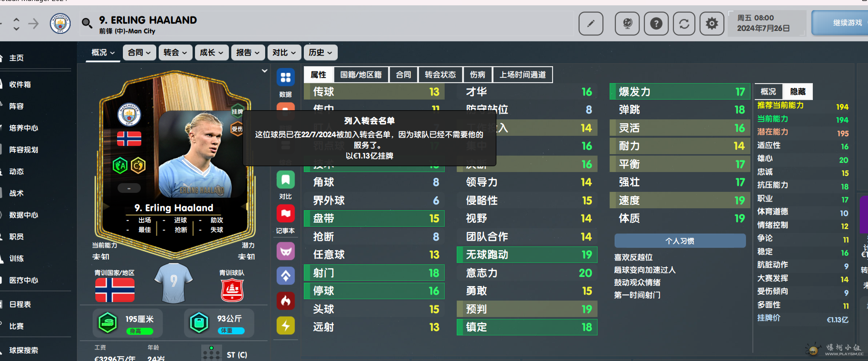Screen dimensions: 868x361
Task: Open the settings gear icon
Action: [712, 23]
